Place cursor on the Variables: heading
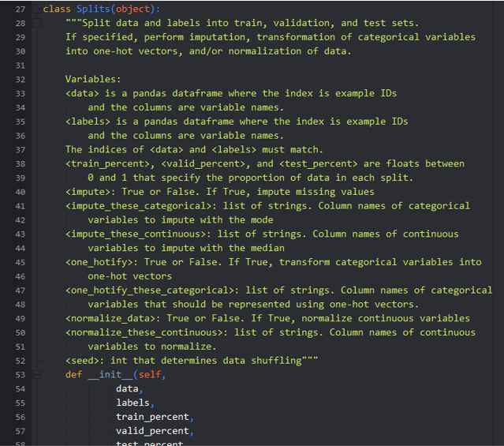504x446 pixels. click(x=93, y=79)
